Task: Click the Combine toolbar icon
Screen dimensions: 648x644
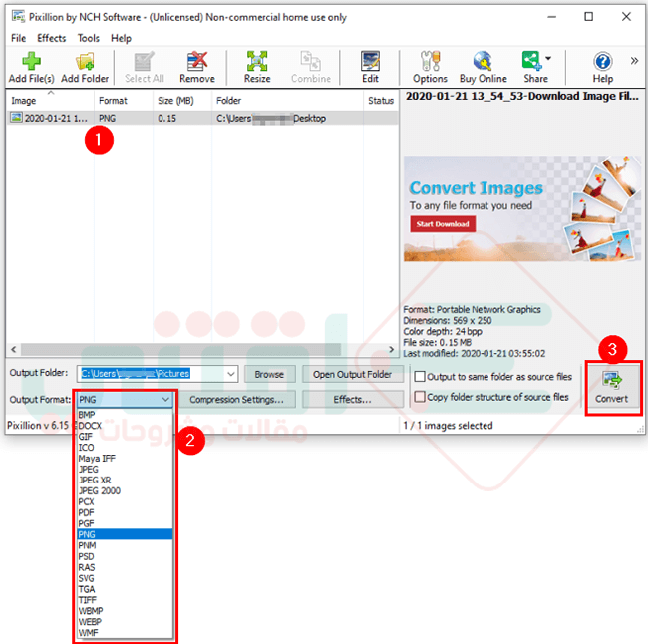Action: (x=311, y=68)
